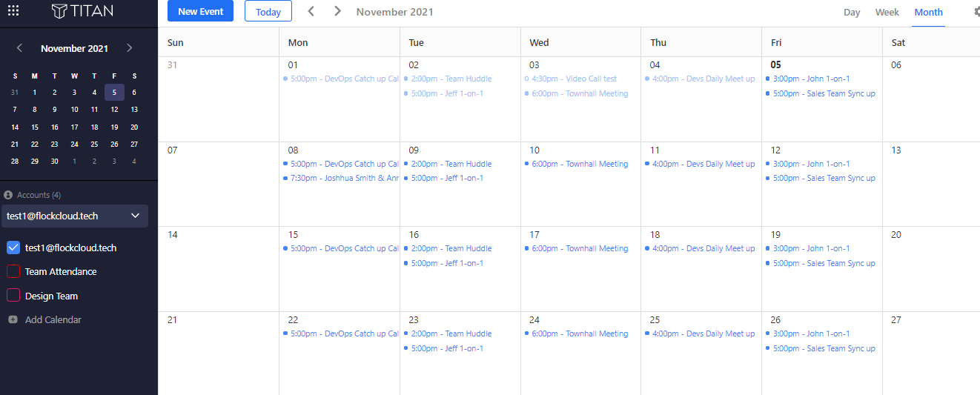Open the apps grid launcher icon

[13, 11]
